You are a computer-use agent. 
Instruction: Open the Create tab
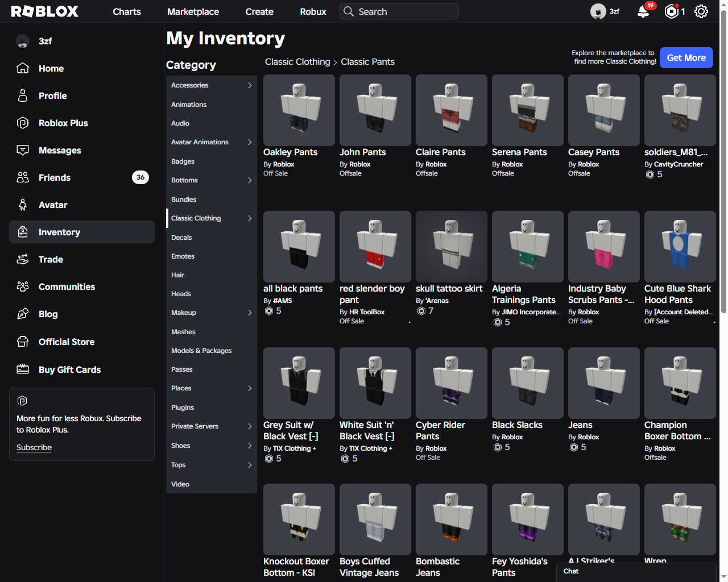pyautogui.click(x=259, y=11)
